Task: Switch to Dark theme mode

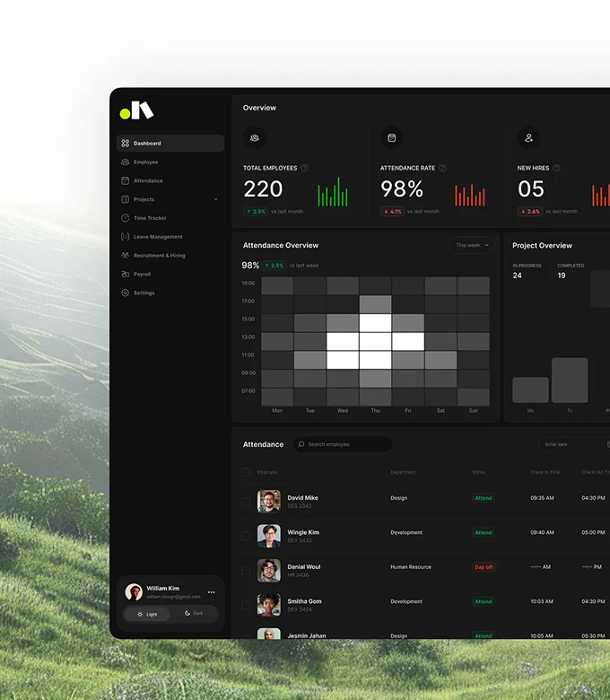Action: click(194, 614)
